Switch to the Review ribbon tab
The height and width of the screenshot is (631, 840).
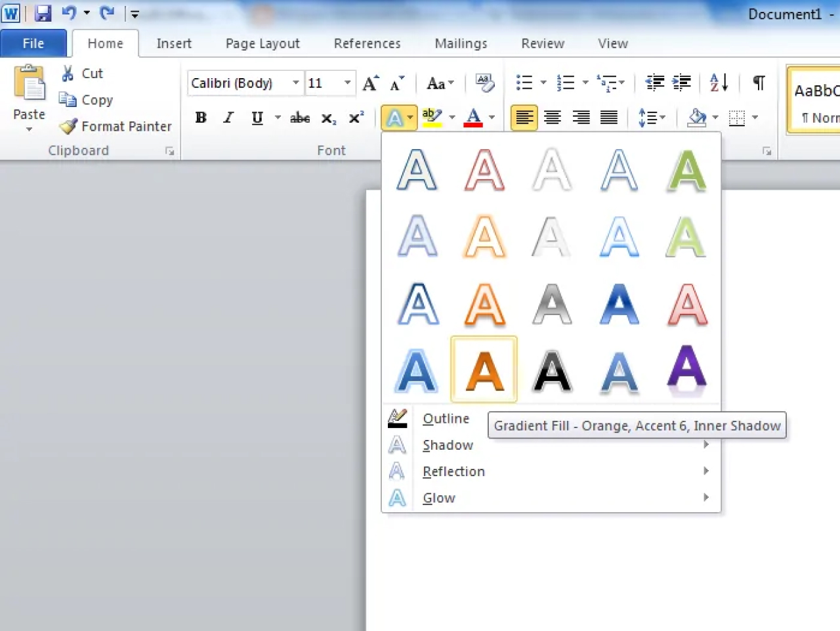(542, 43)
